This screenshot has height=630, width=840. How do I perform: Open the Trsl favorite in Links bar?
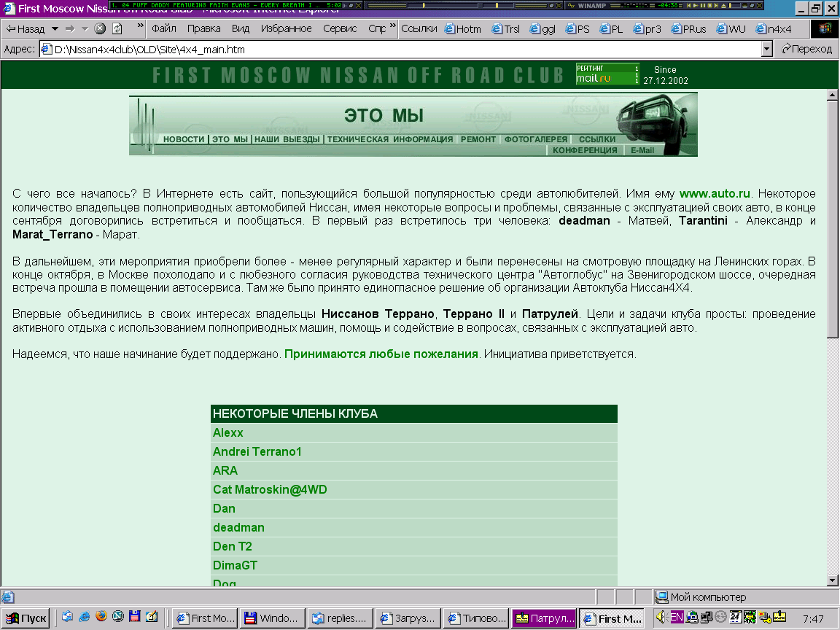point(506,29)
